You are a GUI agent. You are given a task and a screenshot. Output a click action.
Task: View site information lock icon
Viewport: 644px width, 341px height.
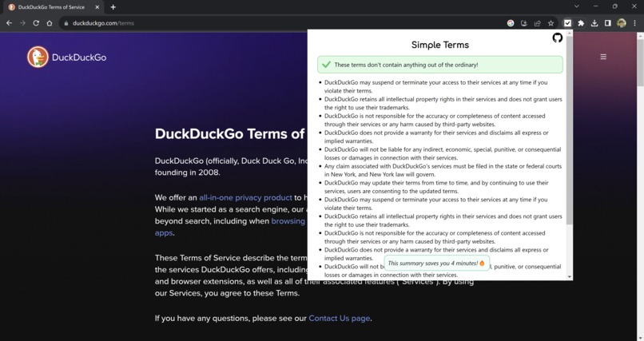click(x=66, y=23)
